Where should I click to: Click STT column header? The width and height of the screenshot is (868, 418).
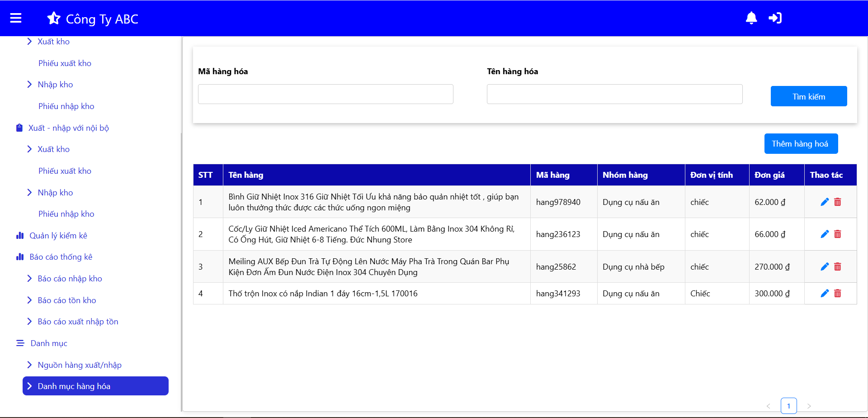click(208, 175)
